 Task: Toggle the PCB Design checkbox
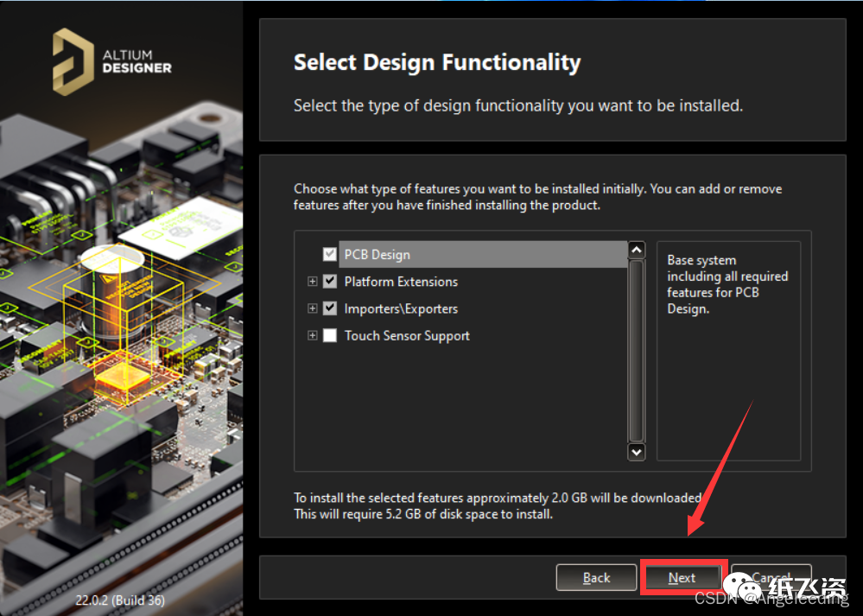pyautogui.click(x=329, y=255)
